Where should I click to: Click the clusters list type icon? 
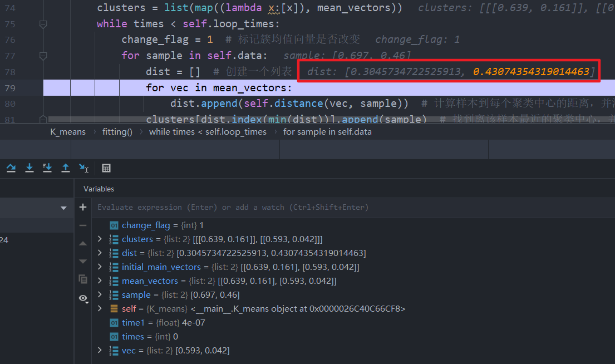point(114,239)
